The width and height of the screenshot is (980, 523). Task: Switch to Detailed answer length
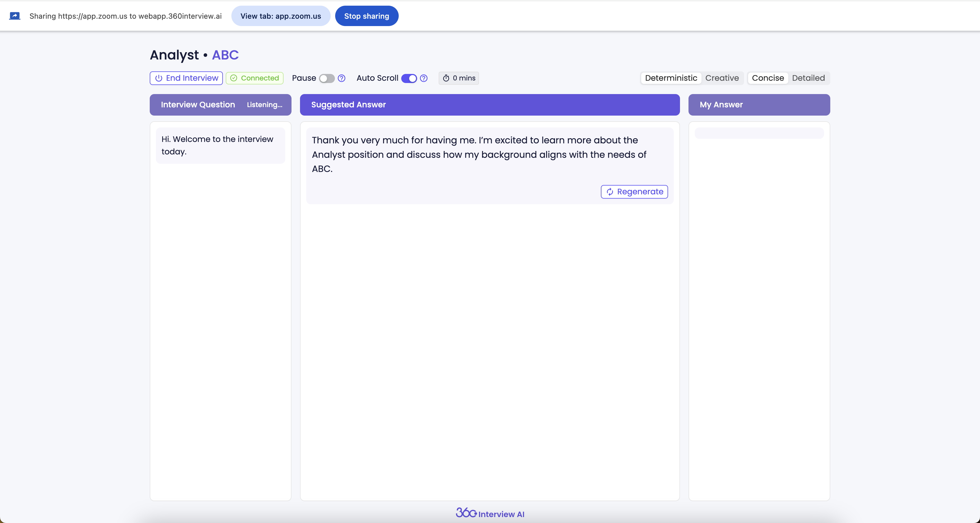tap(808, 78)
